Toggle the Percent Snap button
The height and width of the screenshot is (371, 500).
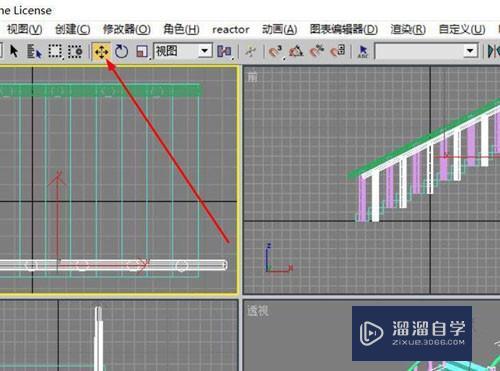(x=317, y=52)
